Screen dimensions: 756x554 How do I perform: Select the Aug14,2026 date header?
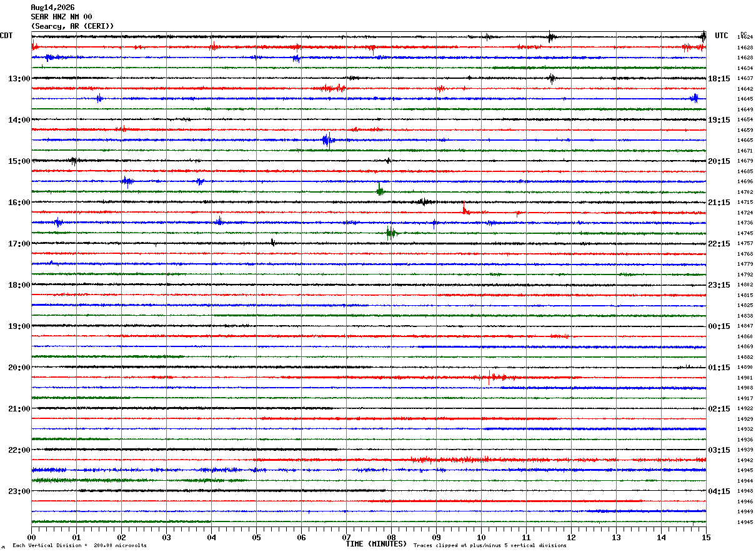pyautogui.click(x=52, y=8)
